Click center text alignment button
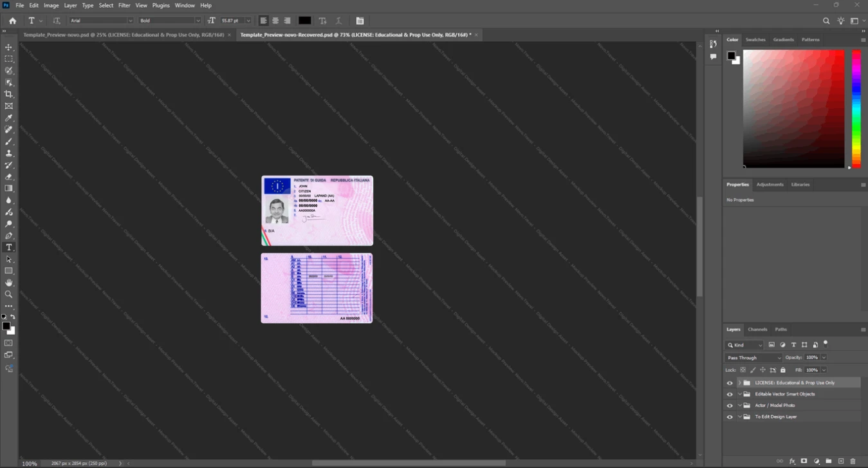 coord(275,21)
